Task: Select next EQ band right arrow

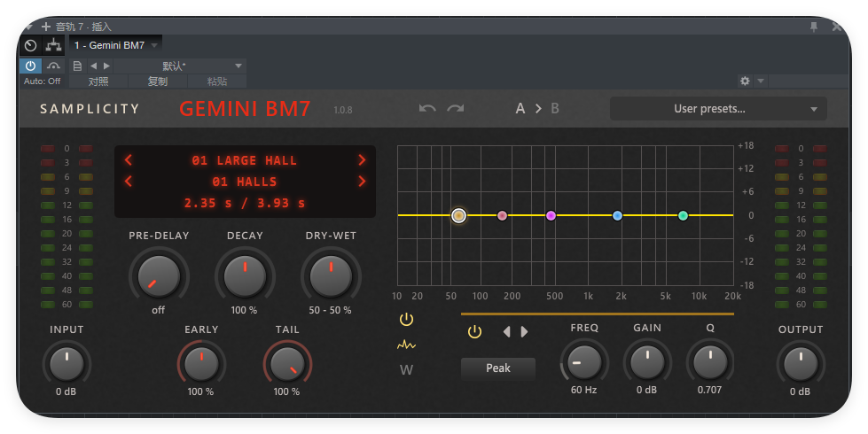Action: 524,332
